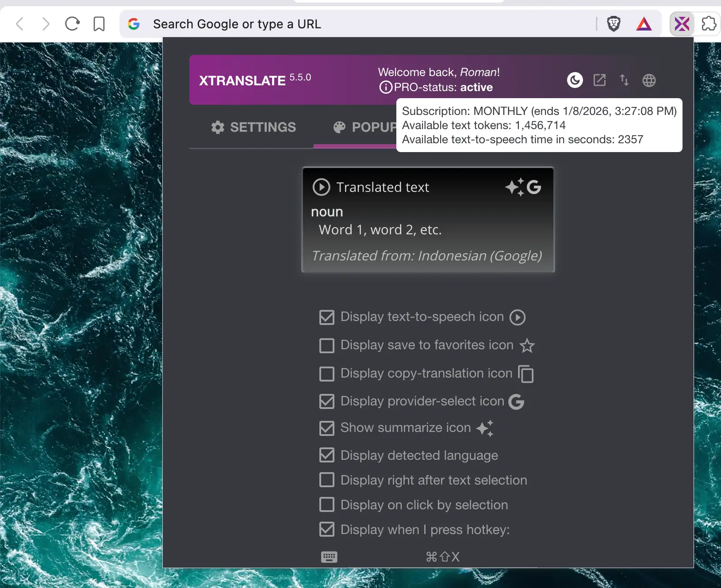The width and height of the screenshot is (721, 588).
Task: Click the hotkey ⌘⇧X input field
Action: [x=442, y=557]
